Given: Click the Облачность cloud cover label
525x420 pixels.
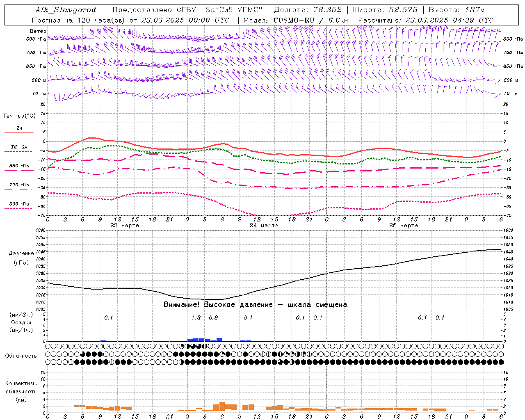Looking at the screenshot, I should coord(21,356).
